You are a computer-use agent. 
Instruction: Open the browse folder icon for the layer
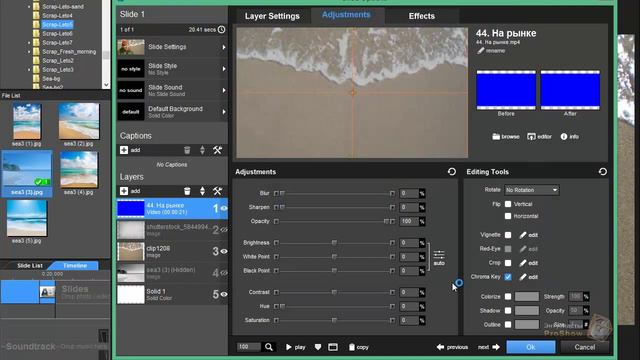pyautogui.click(x=505, y=136)
